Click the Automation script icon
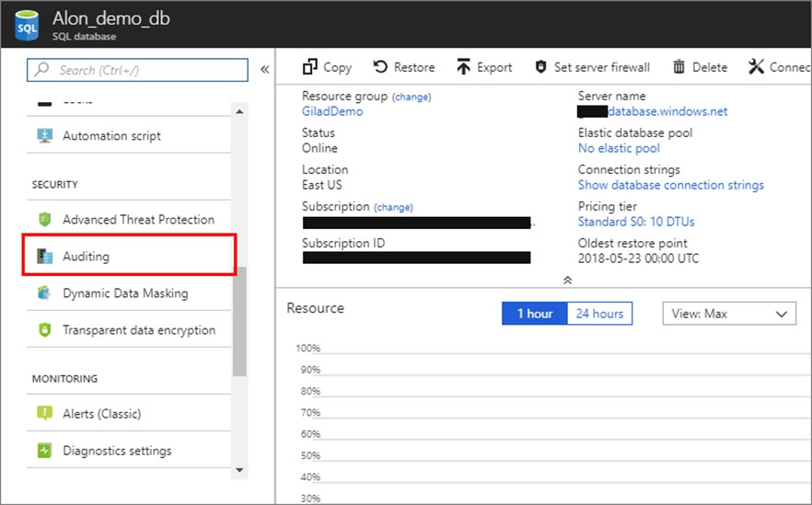The height and width of the screenshot is (505, 812). pos(44,135)
